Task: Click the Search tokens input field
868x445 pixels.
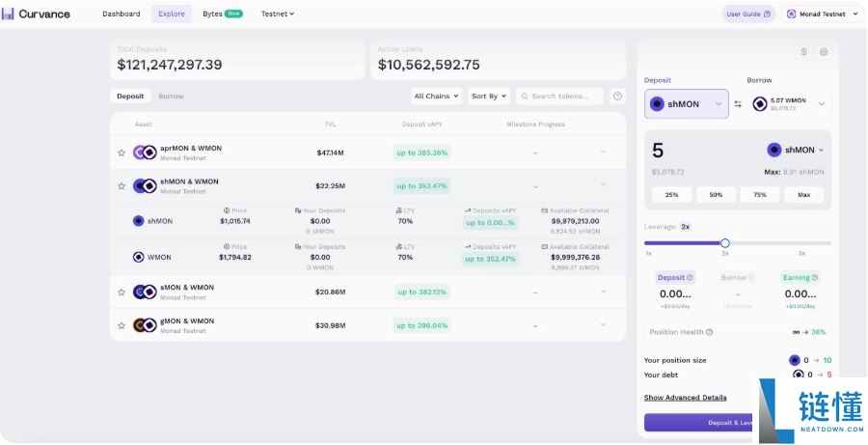Action: click(565, 97)
